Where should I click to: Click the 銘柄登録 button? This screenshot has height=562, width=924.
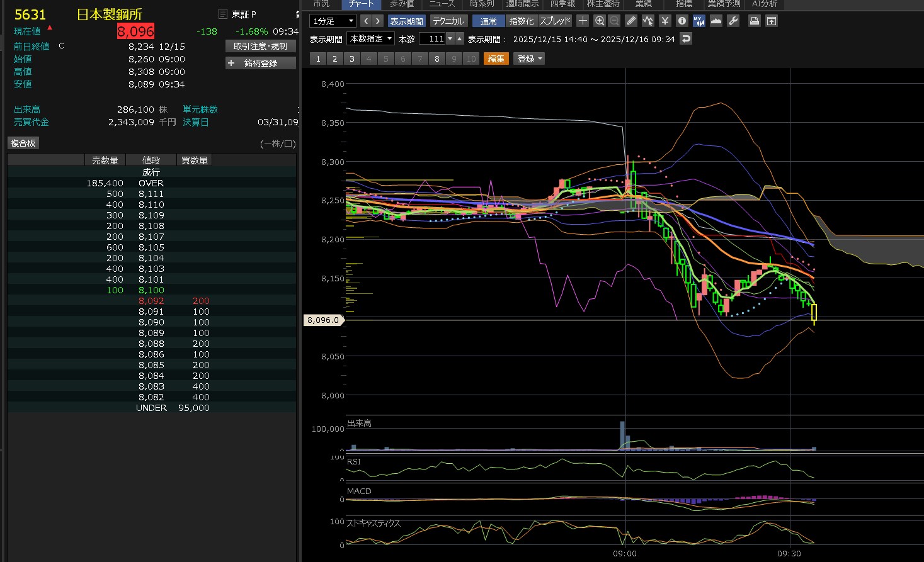click(x=261, y=63)
